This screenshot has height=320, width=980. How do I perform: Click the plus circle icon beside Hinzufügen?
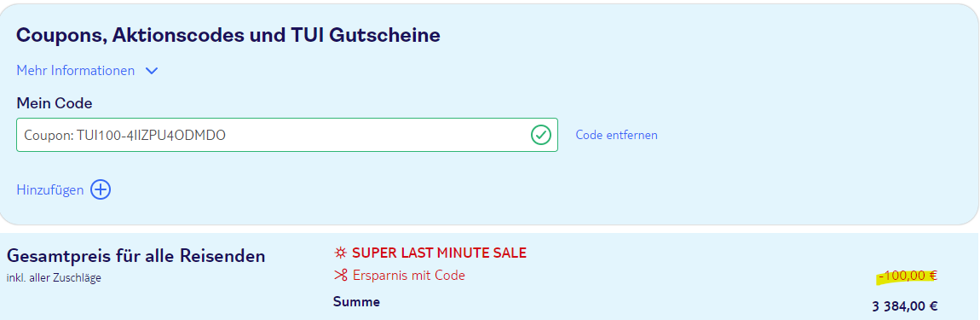(x=101, y=189)
